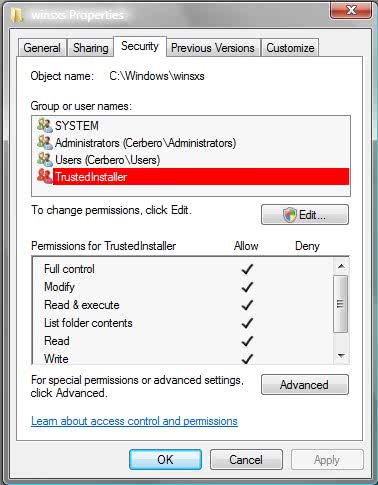Click the UAC shield icon on Edit
The width and height of the screenshot is (378, 485).
click(x=290, y=215)
